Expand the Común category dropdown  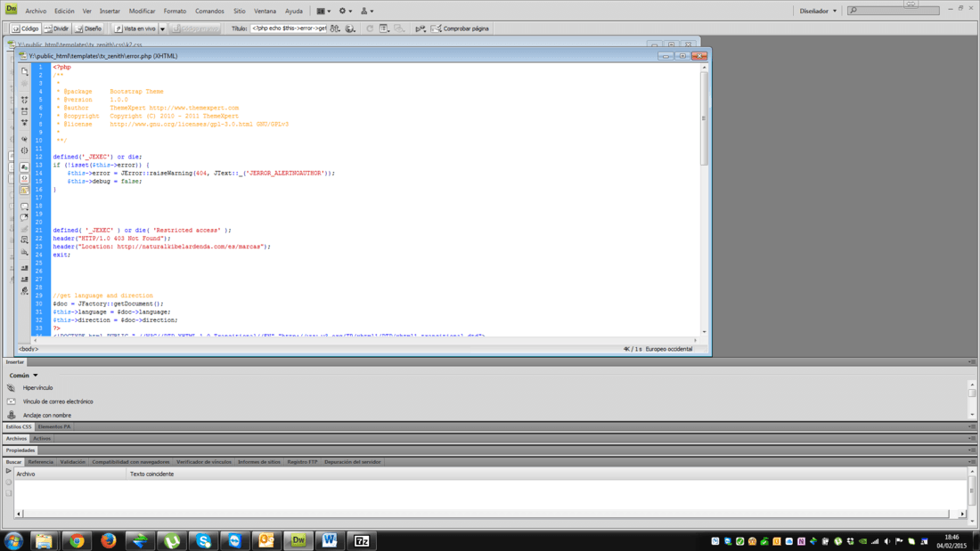(24, 376)
